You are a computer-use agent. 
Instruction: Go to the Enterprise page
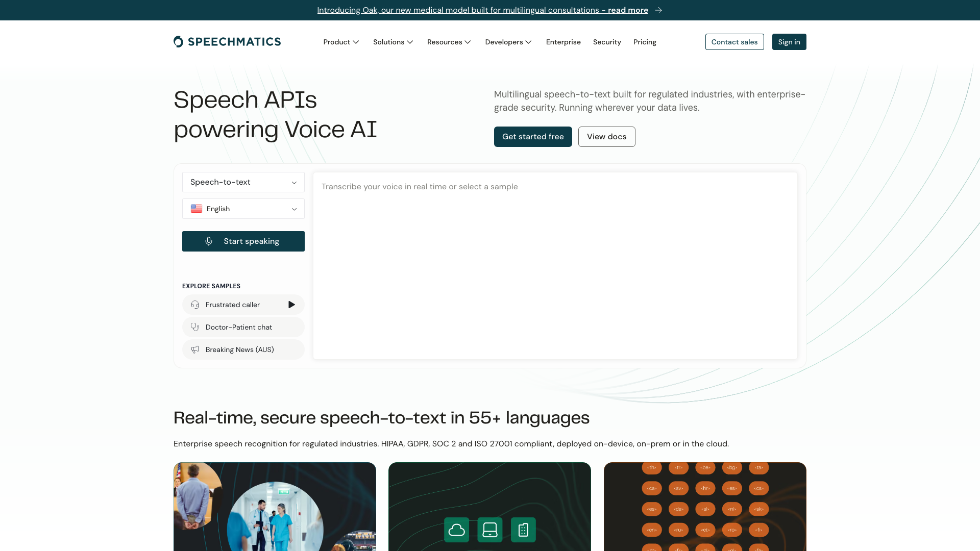coord(563,42)
